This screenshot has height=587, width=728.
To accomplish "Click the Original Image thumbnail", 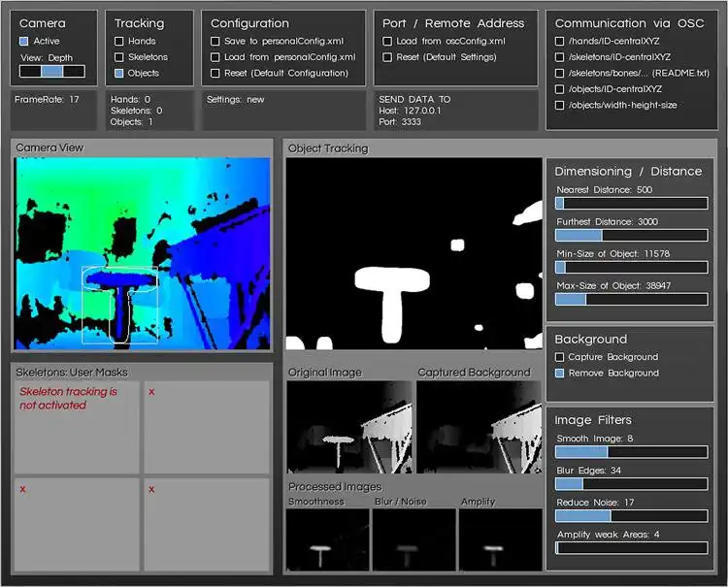I will click(349, 427).
